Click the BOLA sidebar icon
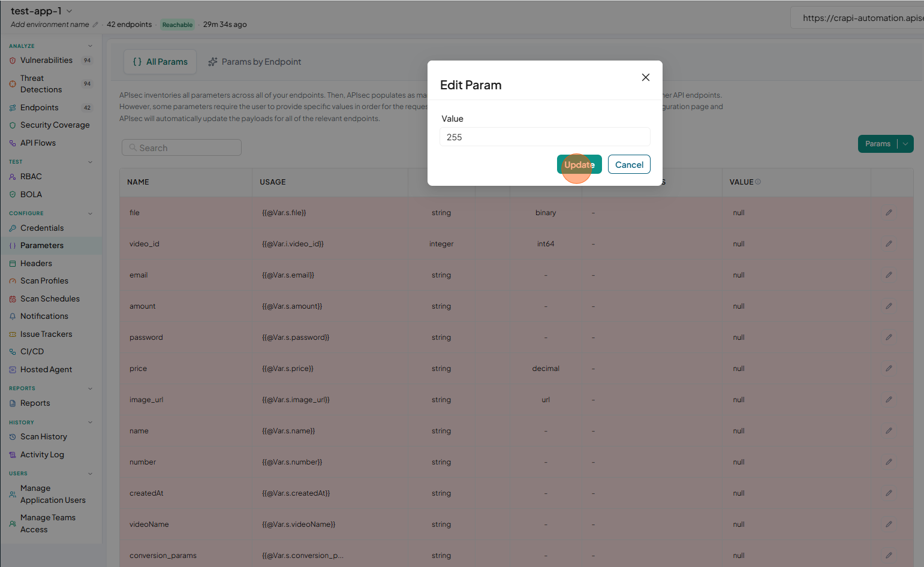The image size is (924, 567). pyautogui.click(x=13, y=195)
